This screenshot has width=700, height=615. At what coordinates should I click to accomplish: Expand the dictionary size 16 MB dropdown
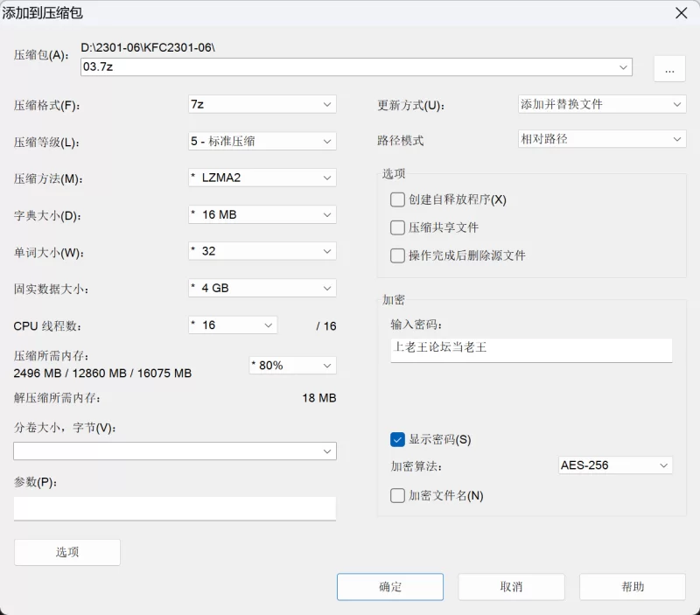(x=262, y=214)
